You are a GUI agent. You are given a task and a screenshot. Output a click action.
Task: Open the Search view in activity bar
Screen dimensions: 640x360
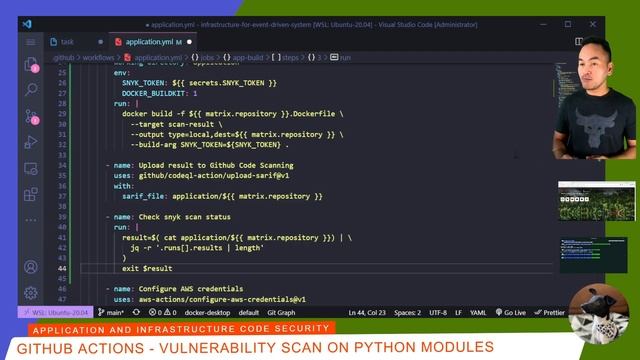(31, 89)
